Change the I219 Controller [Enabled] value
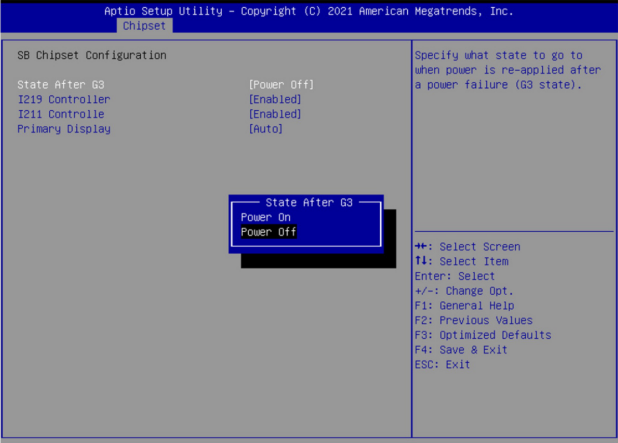Image resolution: width=618 pixels, height=443 pixels. coord(275,99)
